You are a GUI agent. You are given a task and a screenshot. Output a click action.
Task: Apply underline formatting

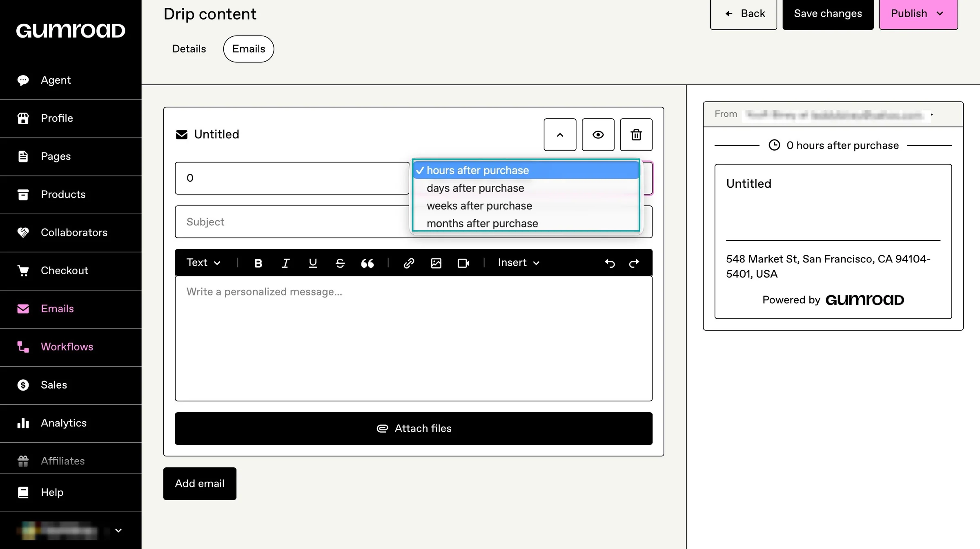[x=313, y=263]
